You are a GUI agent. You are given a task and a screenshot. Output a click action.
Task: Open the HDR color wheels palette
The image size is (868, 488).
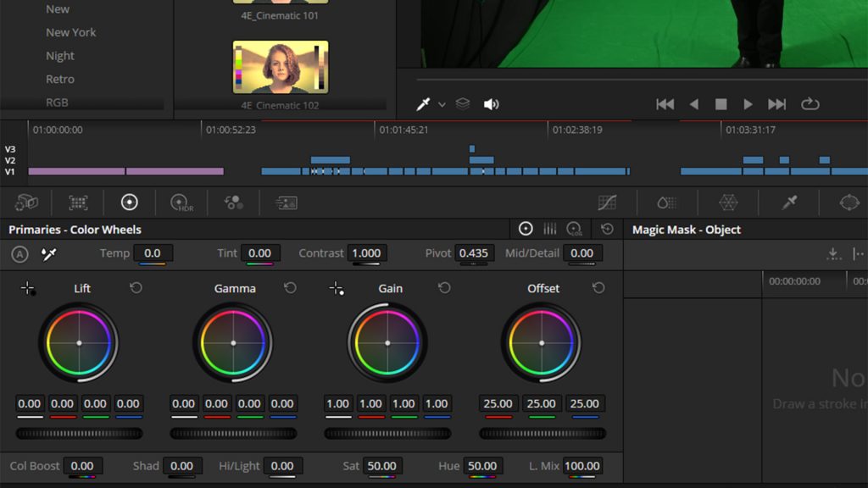[x=181, y=202]
